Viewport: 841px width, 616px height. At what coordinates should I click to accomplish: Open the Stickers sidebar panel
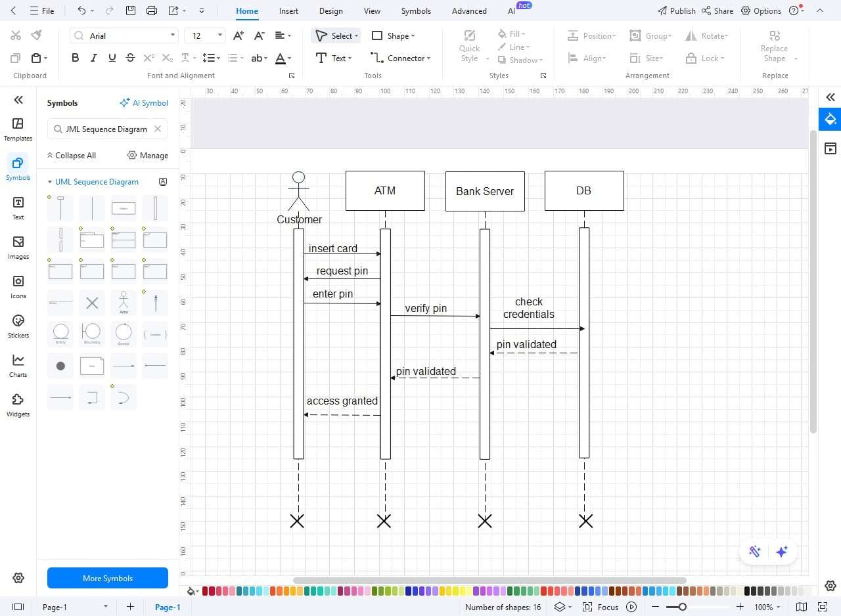[18, 326]
